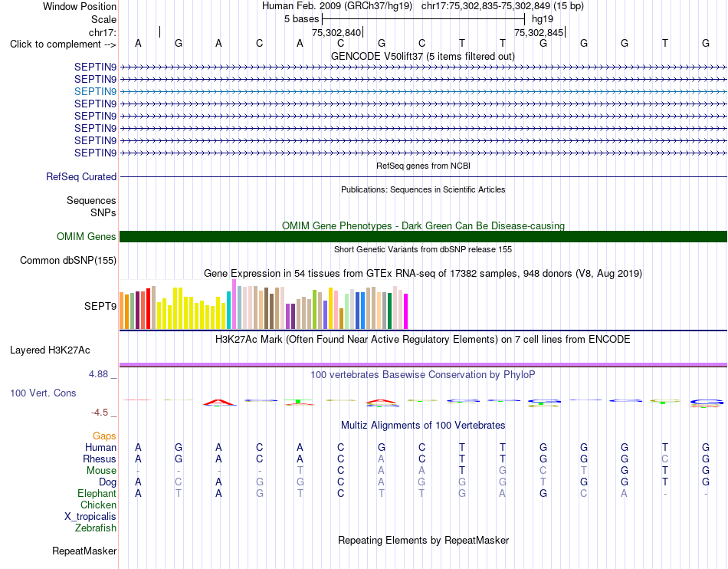The image size is (728, 569).
Task: Click the OMIM Genes track label
Action: tap(86, 236)
